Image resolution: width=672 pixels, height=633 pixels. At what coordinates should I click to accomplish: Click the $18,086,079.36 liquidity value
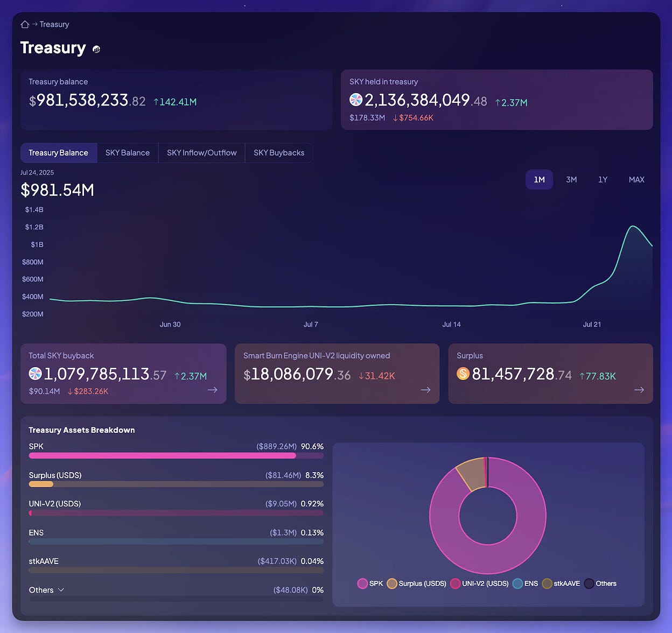click(x=297, y=374)
